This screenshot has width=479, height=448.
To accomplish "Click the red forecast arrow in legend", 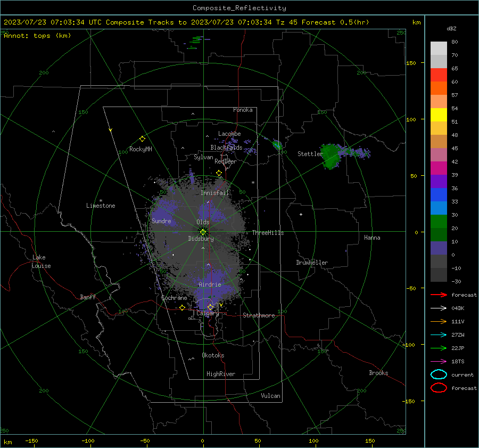I will [x=439, y=295].
